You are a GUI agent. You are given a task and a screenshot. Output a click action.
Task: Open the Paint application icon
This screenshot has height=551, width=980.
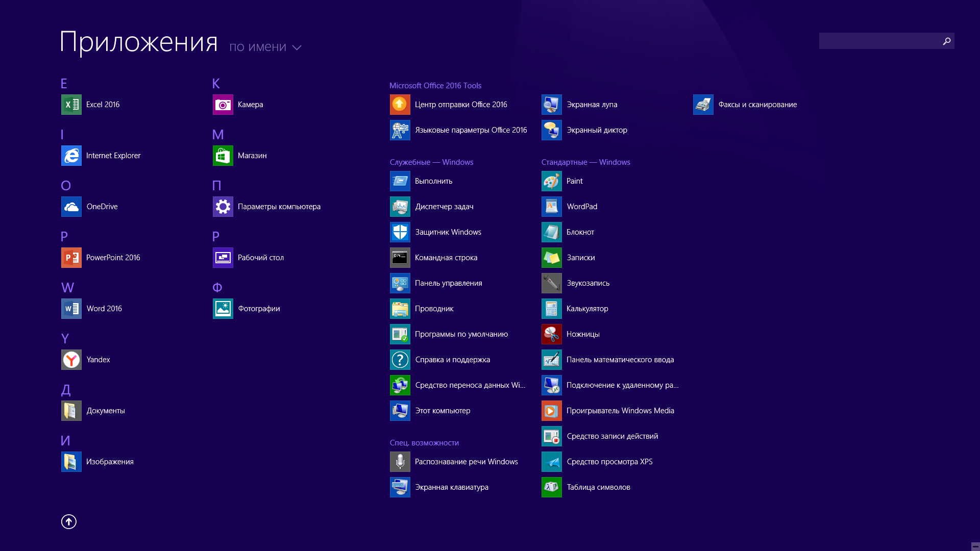[x=551, y=181]
